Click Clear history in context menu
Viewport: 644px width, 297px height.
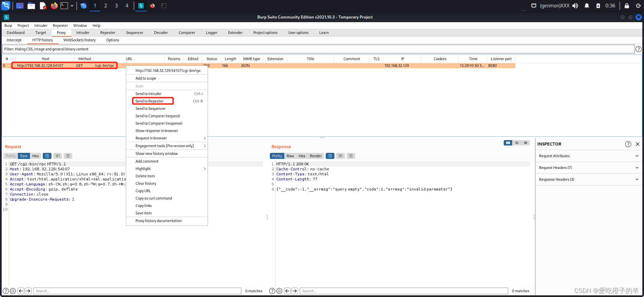(x=167, y=183)
